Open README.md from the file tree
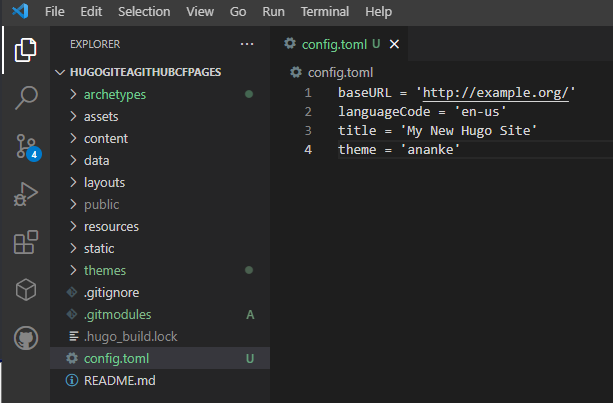This screenshot has width=613, height=403. pyautogui.click(x=119, y=380)
